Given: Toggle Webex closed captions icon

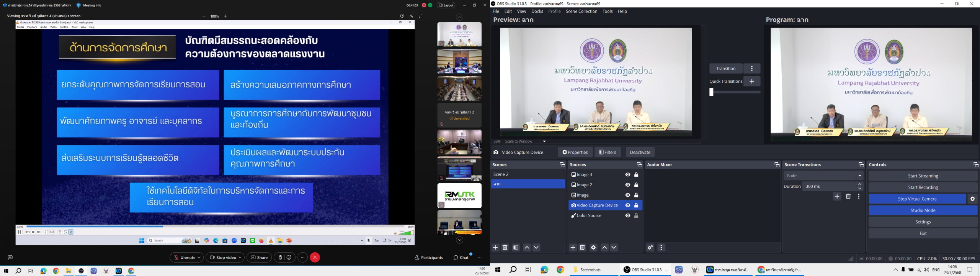Looking at the screenshot, I should click(x=10, y=258).
